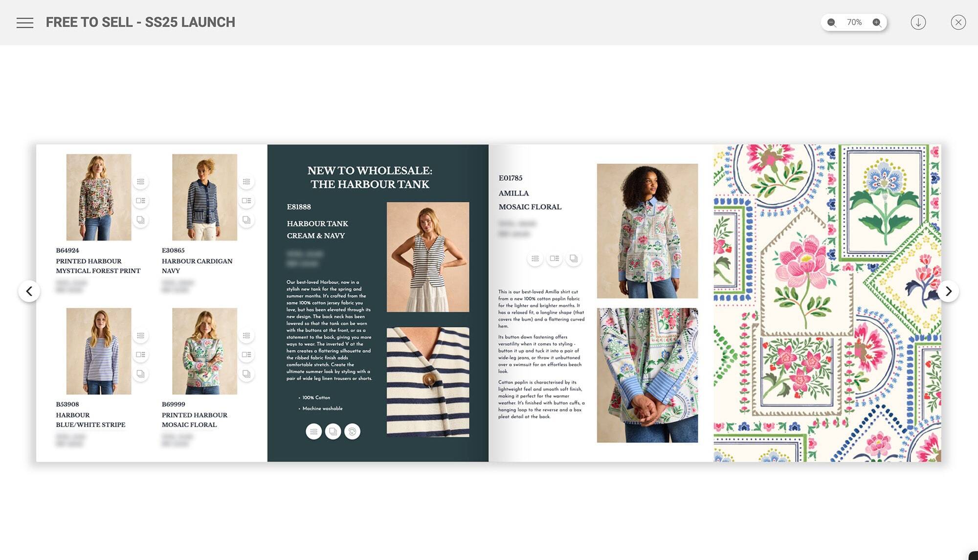This screenshot has width=978, height=560.
Task: Go back a page using the left chevron
Action: tap(29, 291)
